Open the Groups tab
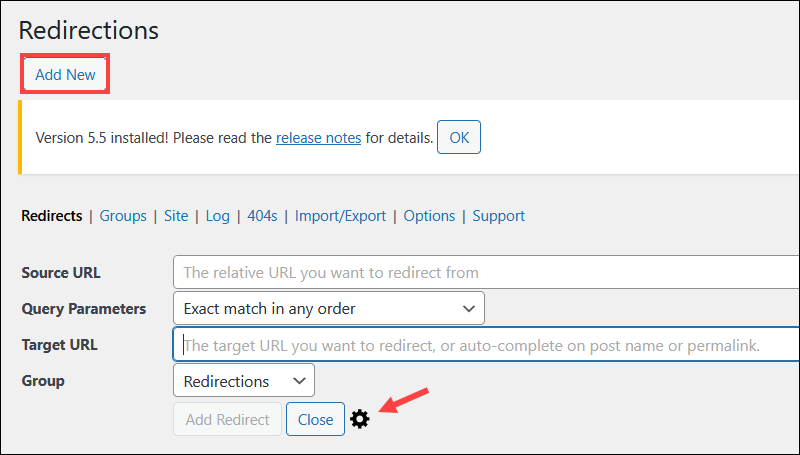The width and height of the screenshot is (800, 455). 123,216
